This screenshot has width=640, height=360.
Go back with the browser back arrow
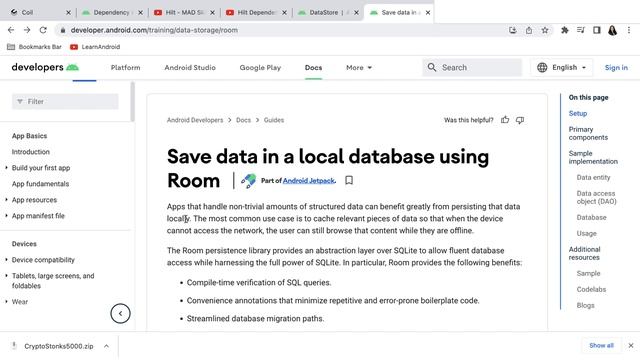pos(11,30)
